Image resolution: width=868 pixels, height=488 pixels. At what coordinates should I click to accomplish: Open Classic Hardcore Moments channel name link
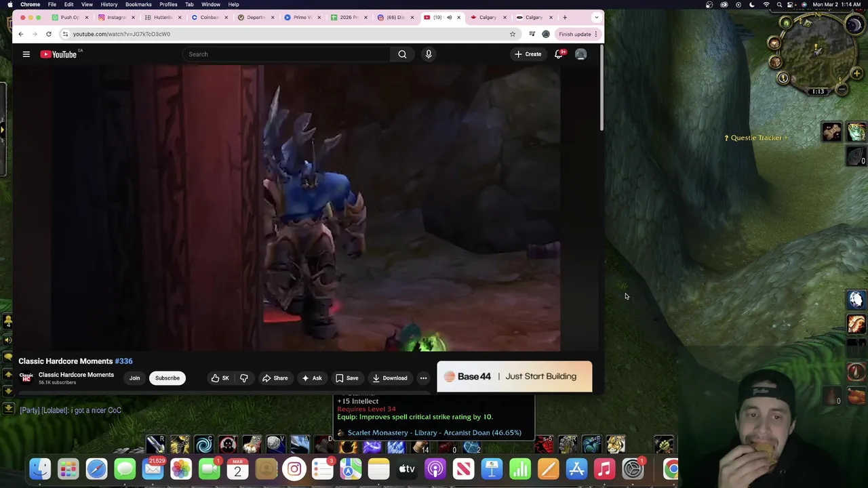tap(76, 375)
